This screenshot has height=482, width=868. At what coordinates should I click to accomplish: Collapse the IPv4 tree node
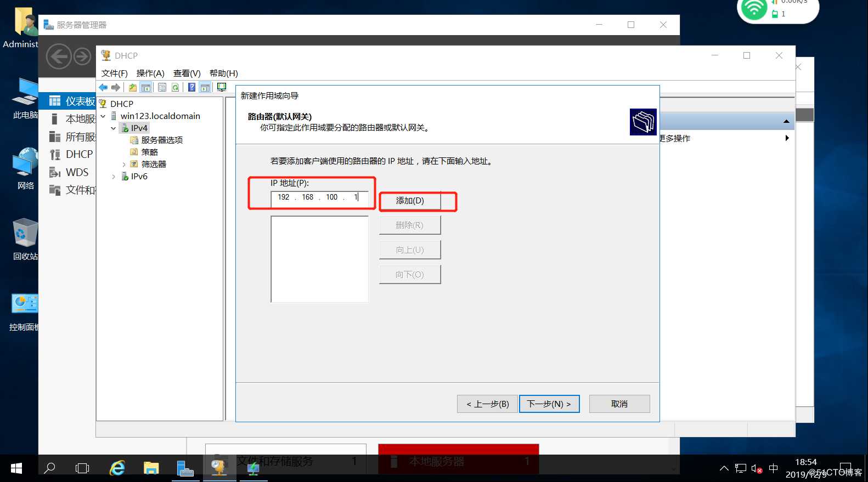[x=113, y=128]
